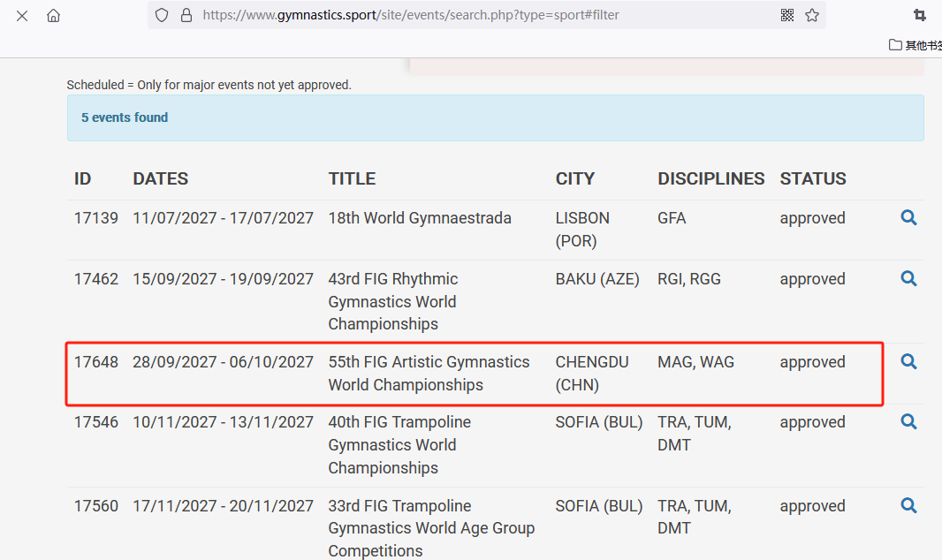
Task: Open magnifier for 43rd Rhythmic Gymnastics event
Action: (908, 278)
